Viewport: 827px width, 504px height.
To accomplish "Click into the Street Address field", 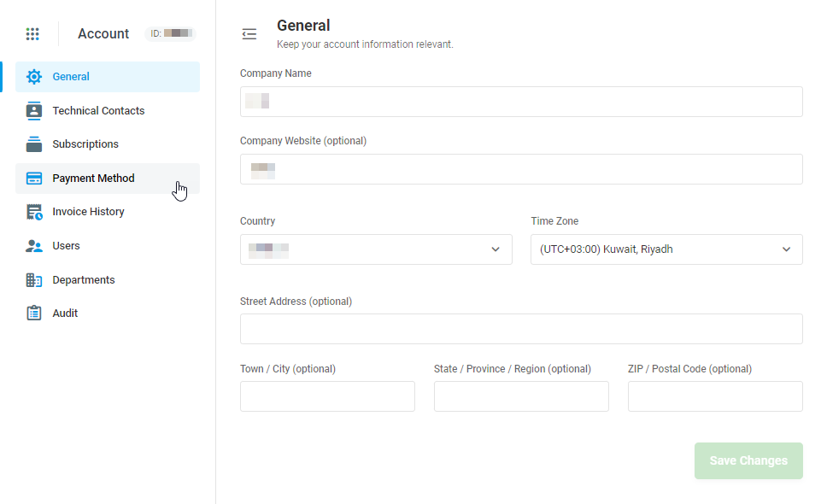I will 521,329.
